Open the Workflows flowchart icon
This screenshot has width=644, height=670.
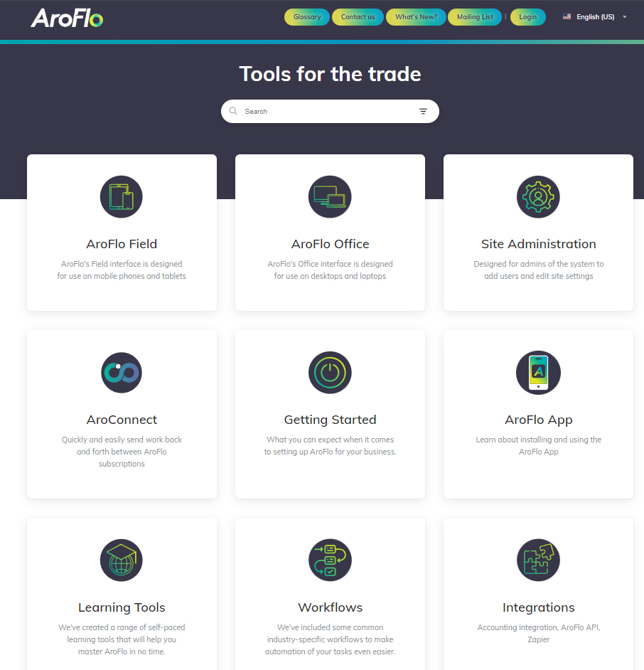(330, 560)
